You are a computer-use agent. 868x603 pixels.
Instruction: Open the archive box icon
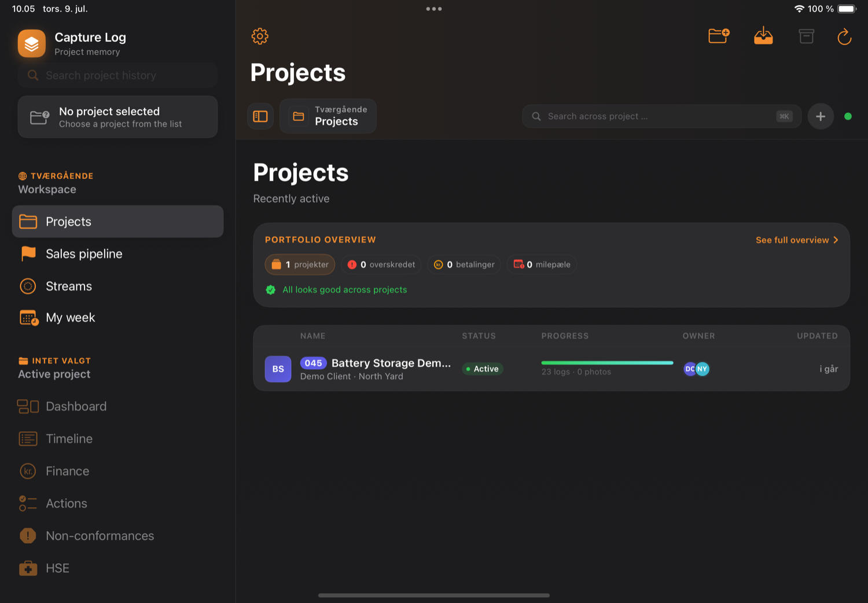click(806, 36)
